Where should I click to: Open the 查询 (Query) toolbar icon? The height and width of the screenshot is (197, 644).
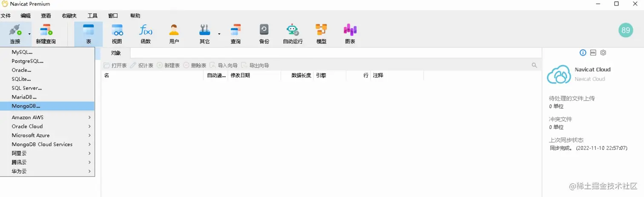(236, 30)
